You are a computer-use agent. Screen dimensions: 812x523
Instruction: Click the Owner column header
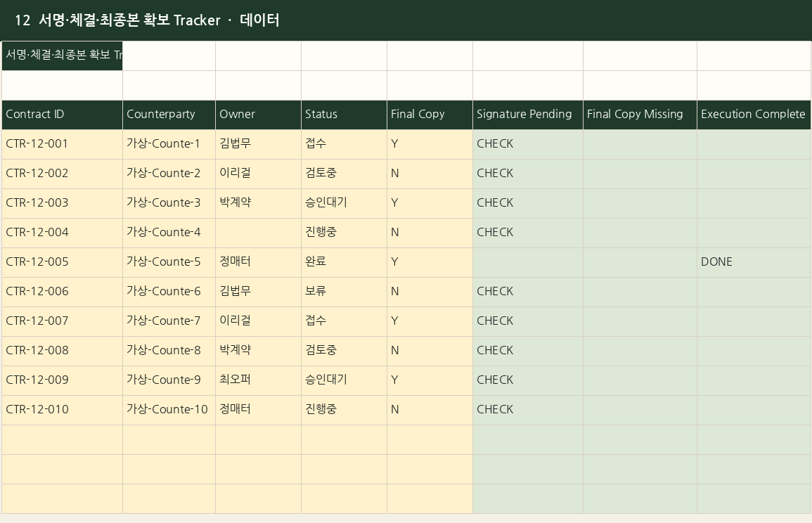coord(259,115)
